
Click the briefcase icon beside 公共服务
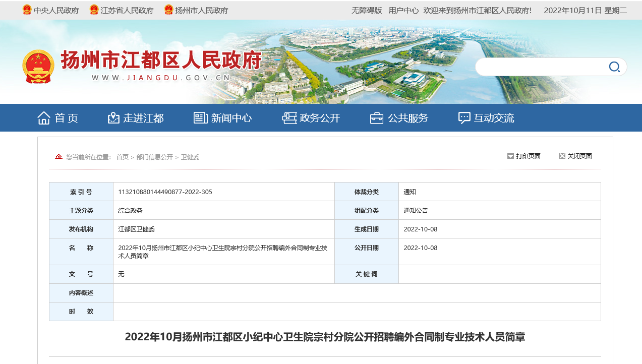tap(377, 118)
